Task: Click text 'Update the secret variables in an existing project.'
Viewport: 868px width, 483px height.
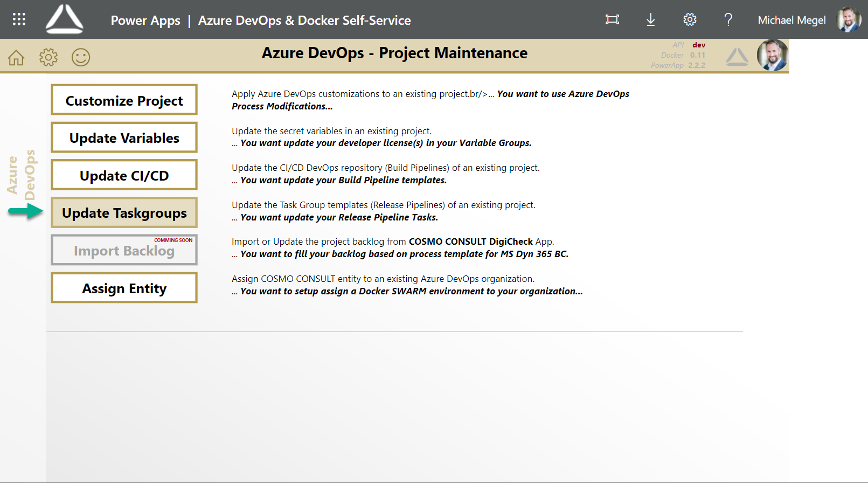Action: 331,131
